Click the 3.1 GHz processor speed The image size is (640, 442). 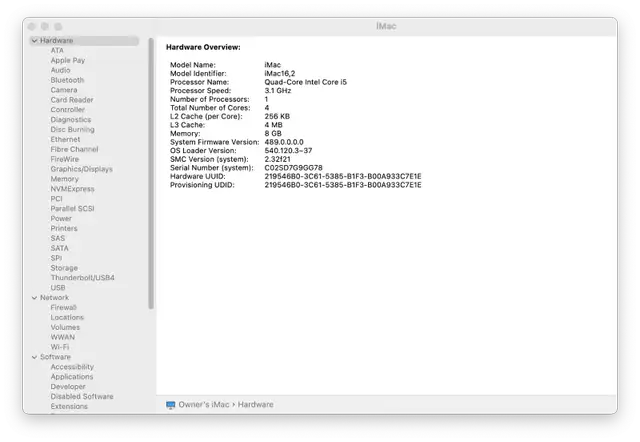pos(278,91)
